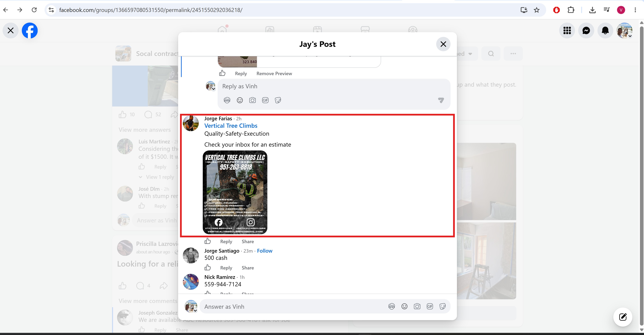Image resolution: width=644 pixels, height=335 pixels.
Task: Open the Chrome downloads icon
Action: point(592,10)
